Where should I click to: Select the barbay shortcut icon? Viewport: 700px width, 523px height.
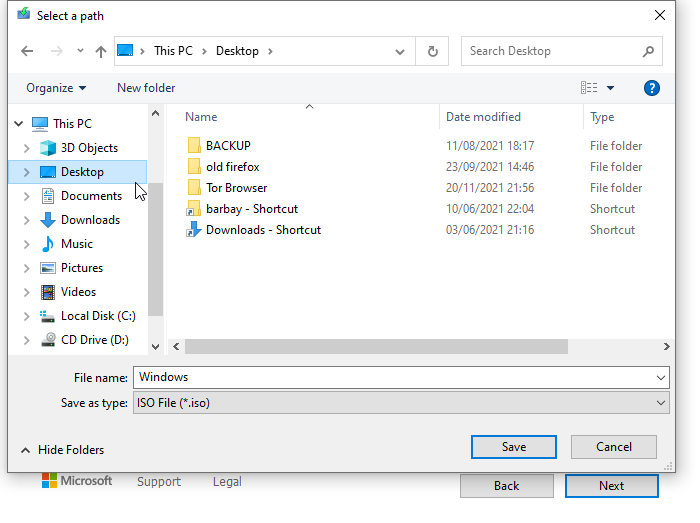point(193,208)
